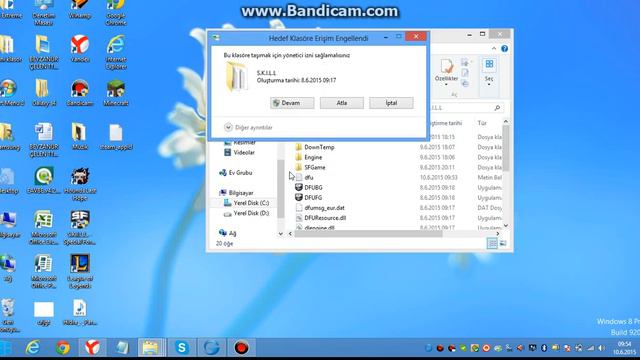This screenshot has width=640, height=360.
Task: Open the Yandex desktop shortcut
Action: click(x=80, y=49)
